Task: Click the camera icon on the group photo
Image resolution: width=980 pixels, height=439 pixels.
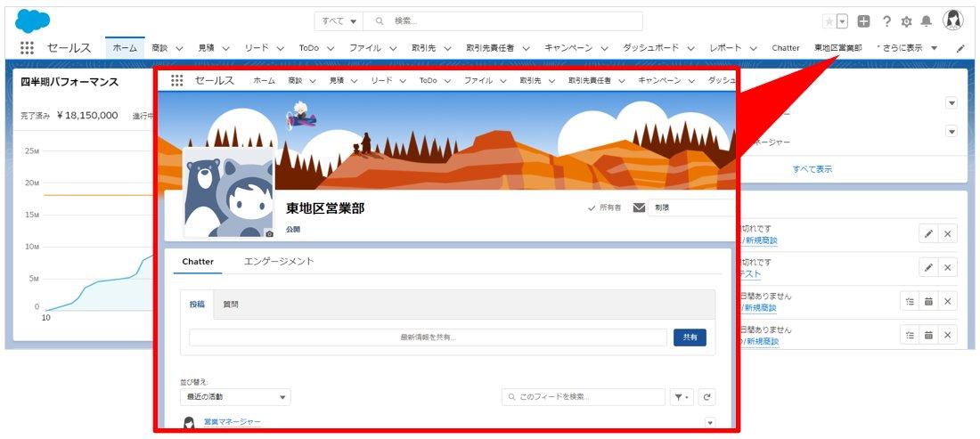Action: click(x=269, y=233)
